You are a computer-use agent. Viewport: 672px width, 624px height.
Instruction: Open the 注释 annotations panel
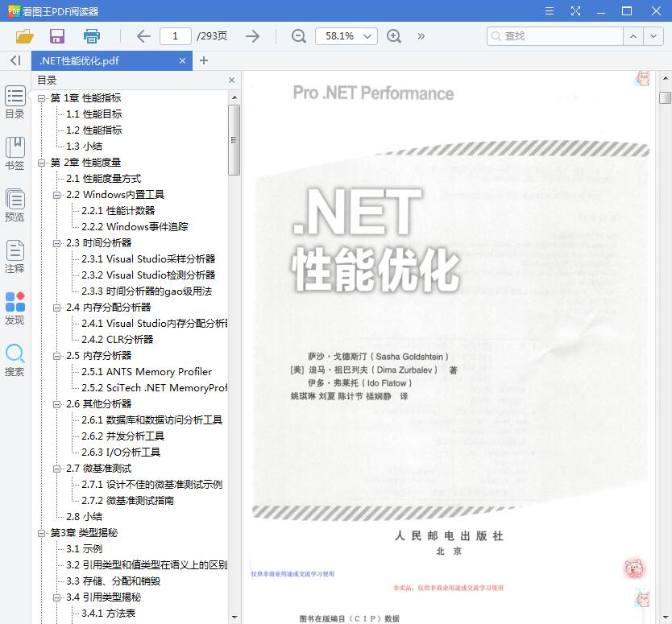15,257
